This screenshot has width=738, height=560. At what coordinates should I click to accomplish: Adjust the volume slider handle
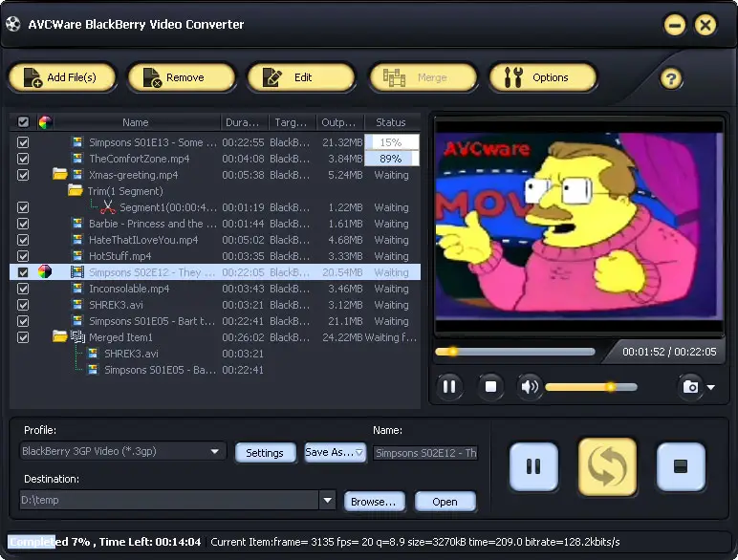pos(611,387)
